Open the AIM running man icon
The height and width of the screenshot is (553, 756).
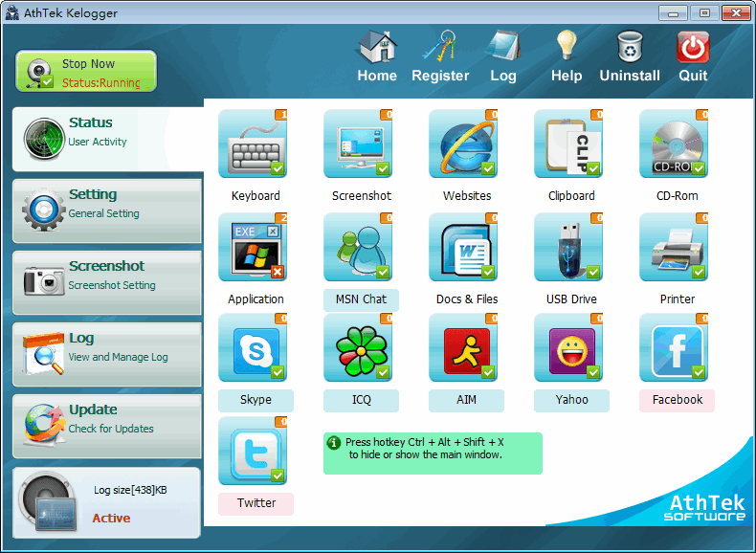[x=463, y=347]
